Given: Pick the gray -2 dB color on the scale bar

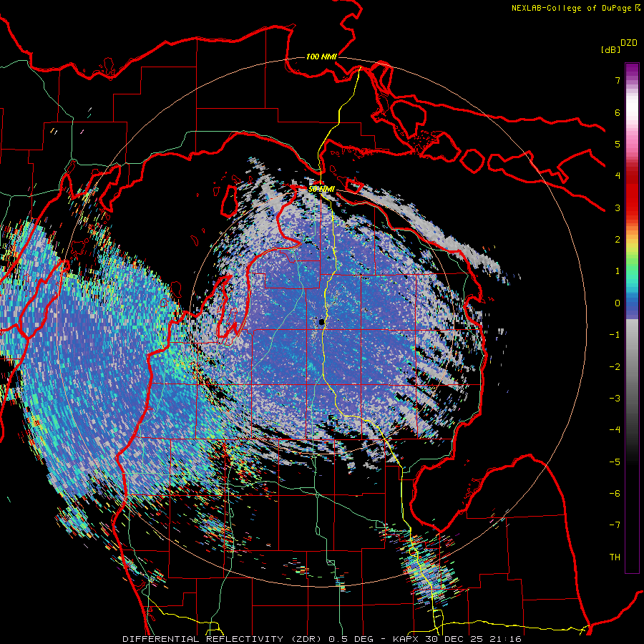Looking at the screenshot, I should [x=632, y=367].
